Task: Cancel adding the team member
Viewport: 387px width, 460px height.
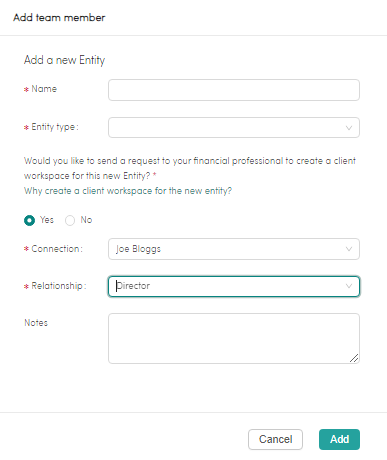Action: pos(275,439)
